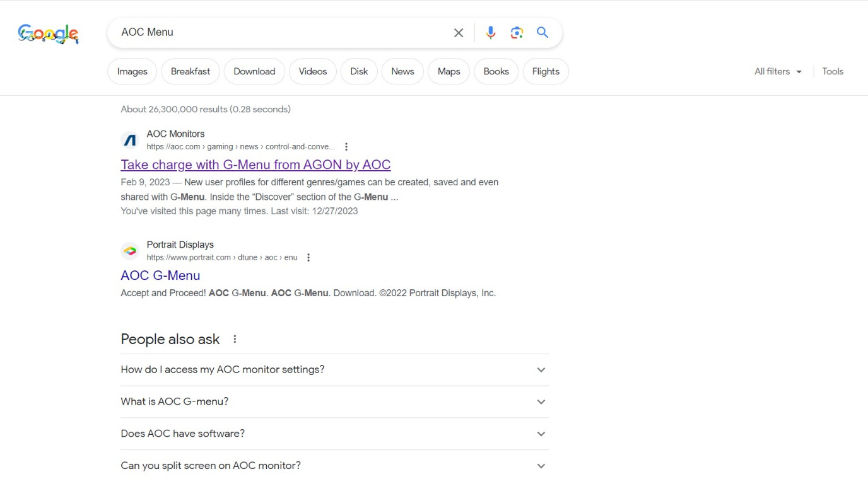Click the AOC Monitors site name
868x479 pixels.
(175, 134)
